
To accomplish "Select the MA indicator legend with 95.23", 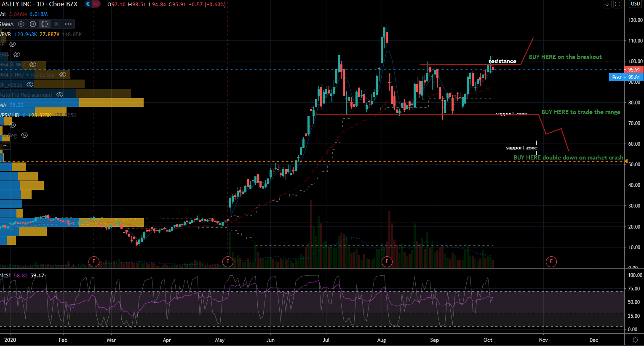I will [12, 105].
